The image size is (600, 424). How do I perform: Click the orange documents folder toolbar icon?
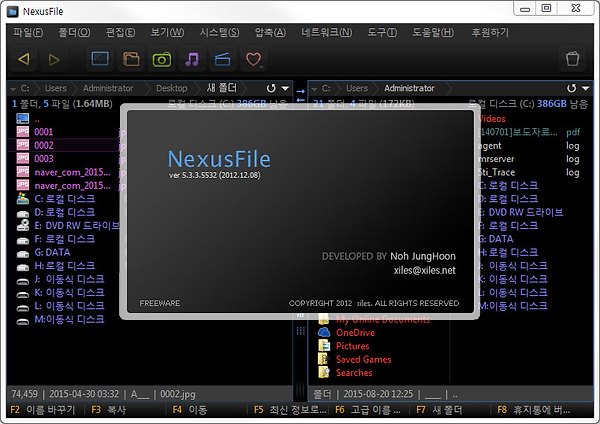click(130, 60)
